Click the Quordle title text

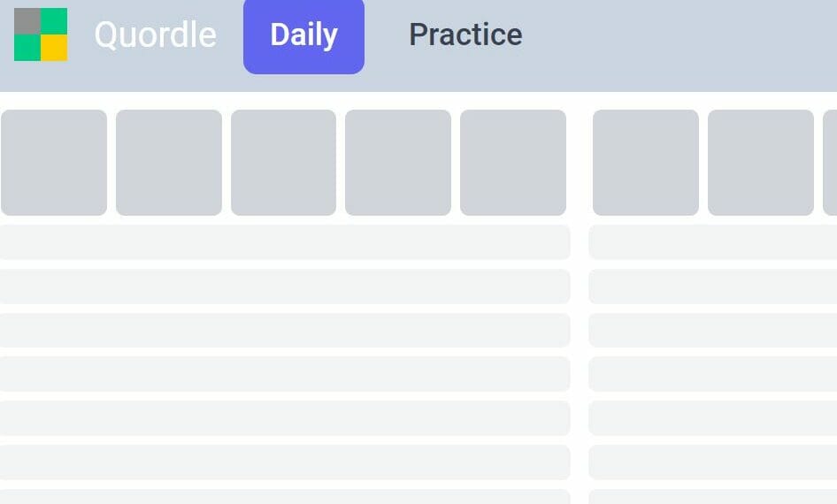click(x=156, y=34)
